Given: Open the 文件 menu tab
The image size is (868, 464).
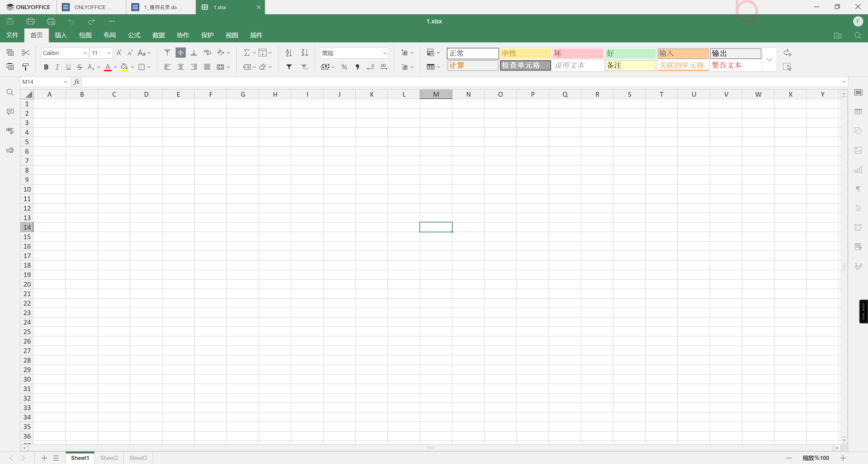Looking at the screenshot, I should tap(12, 35).
